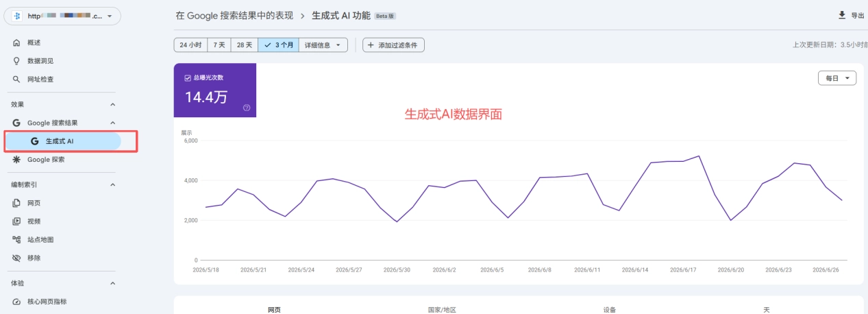Image resolution: width=868 pixels, height=314 pixels.
Task: Select the 3 个月 date range
Action: pos(278,45)
